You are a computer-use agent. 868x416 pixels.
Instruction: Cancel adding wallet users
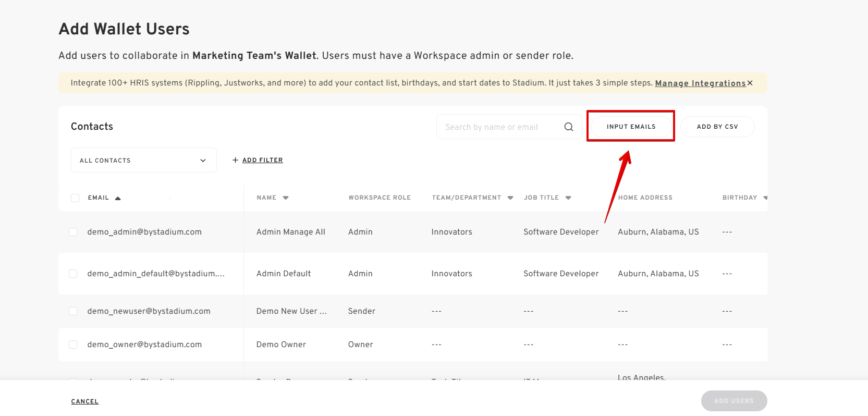tap(85, 401)
